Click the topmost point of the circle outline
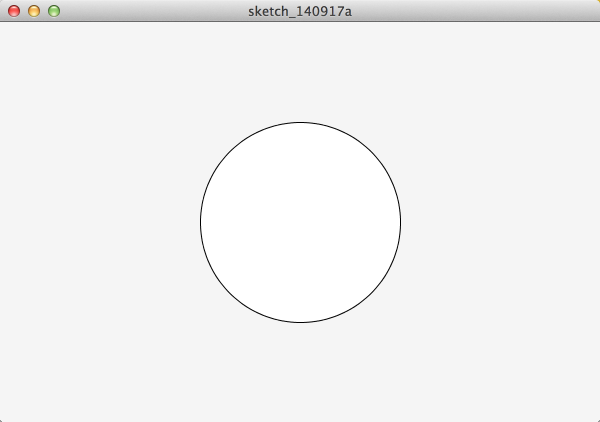The width and height of the screenshot is (600, 422). [300, 122]
